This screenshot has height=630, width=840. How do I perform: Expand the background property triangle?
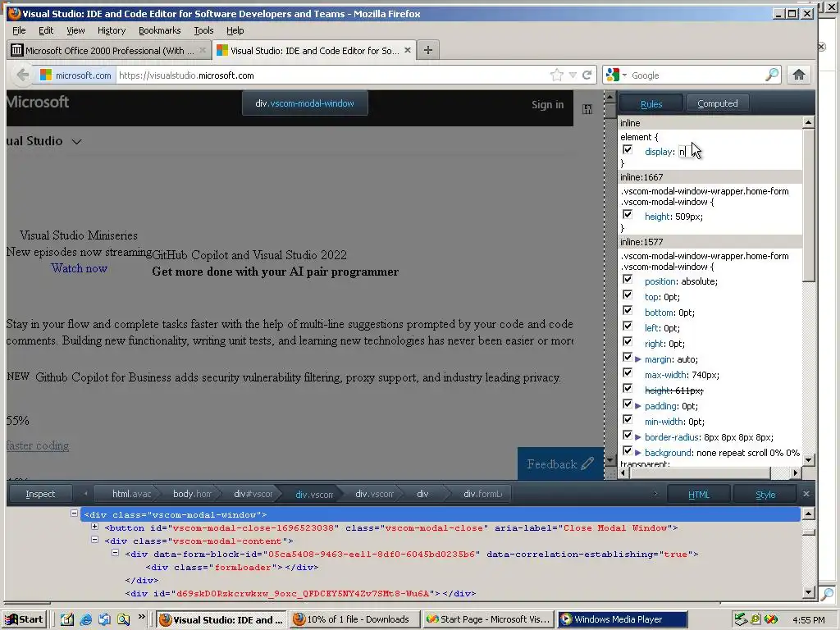click(x=638, y=453)
